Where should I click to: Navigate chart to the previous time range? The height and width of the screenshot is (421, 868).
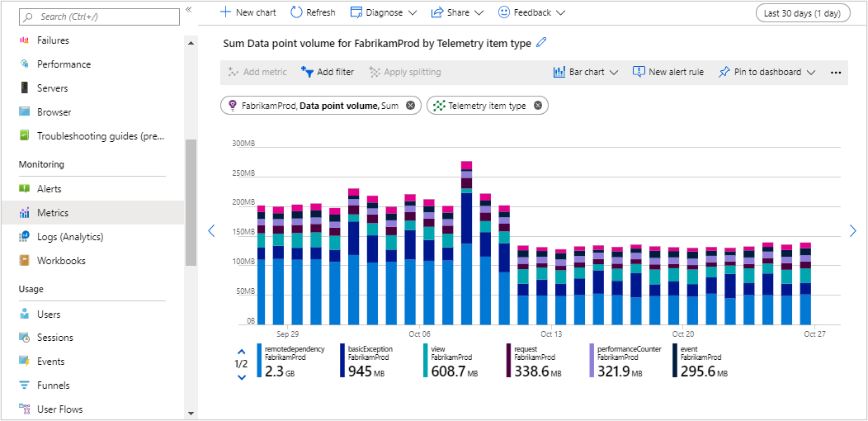click(211, 231)
